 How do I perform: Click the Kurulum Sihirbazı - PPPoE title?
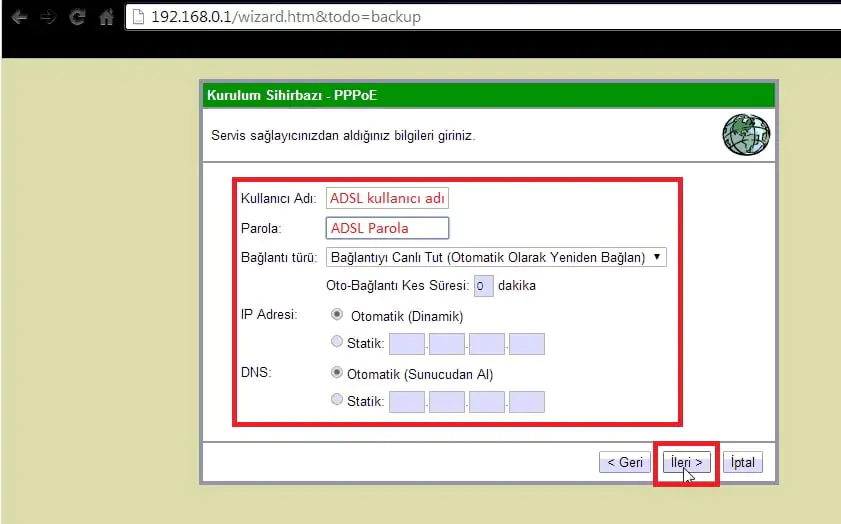(292, 95)
